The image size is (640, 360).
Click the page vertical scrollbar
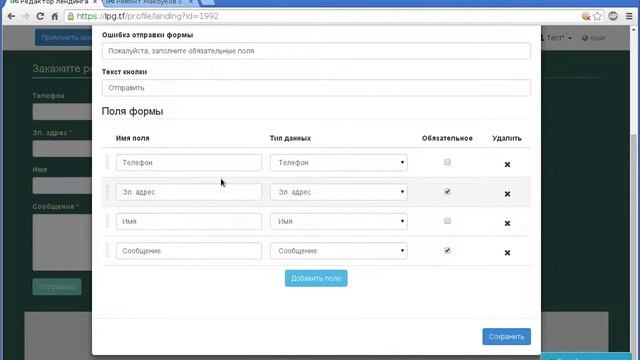point(634,192)
